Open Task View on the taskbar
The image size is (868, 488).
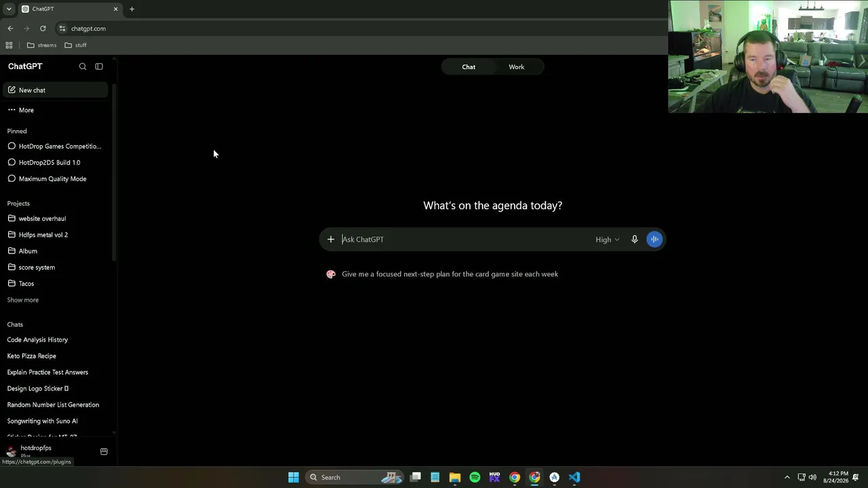coord(415,477)
